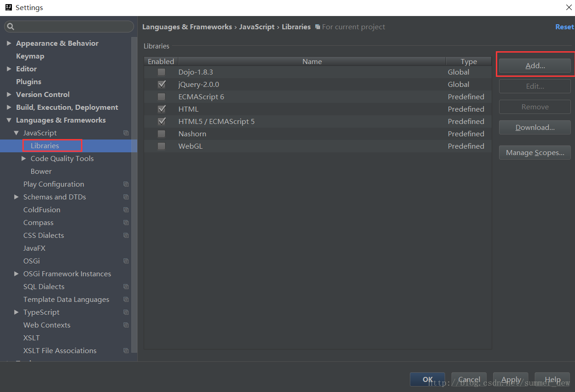Click project-level icon beside Schemas and DTDs
Image resolution: width=575 pixels, height=392 pixels.
tap(126, 197)
